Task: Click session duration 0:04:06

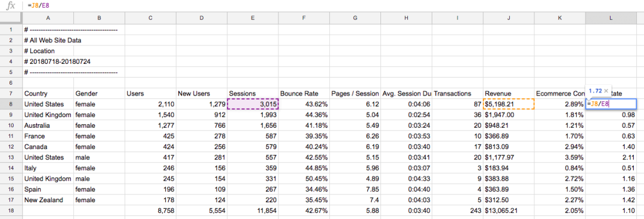Action: point(406,104)
